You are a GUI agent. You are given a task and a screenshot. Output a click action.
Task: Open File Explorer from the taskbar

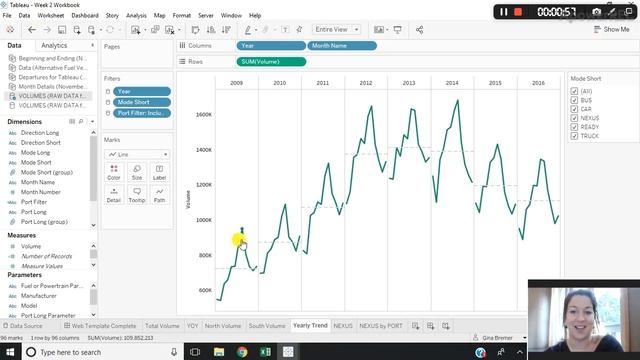tap(219, 352)
